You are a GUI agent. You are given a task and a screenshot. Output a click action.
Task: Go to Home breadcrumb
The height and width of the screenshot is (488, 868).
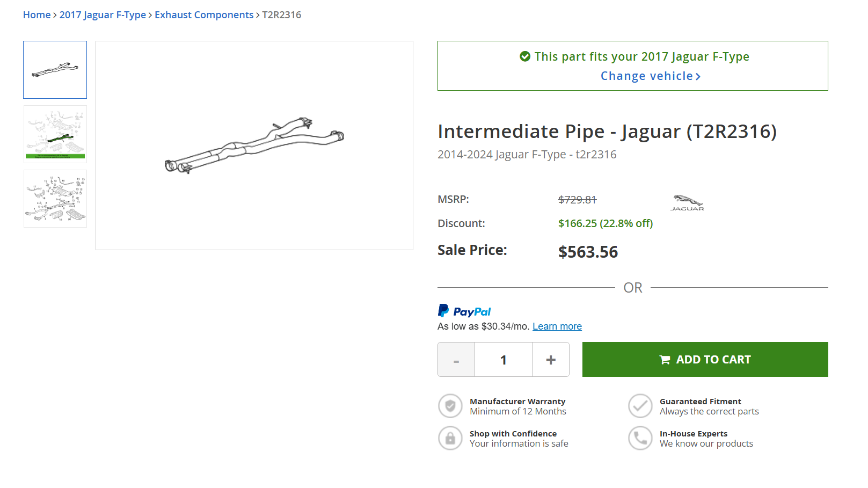pyautogui.click(x=37, y=15)
